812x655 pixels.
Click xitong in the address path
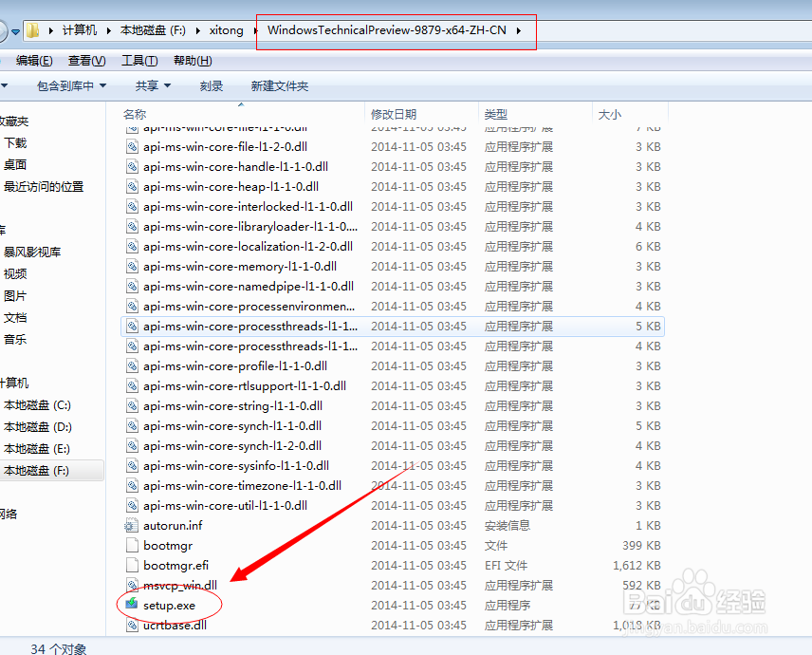point(227,30)
